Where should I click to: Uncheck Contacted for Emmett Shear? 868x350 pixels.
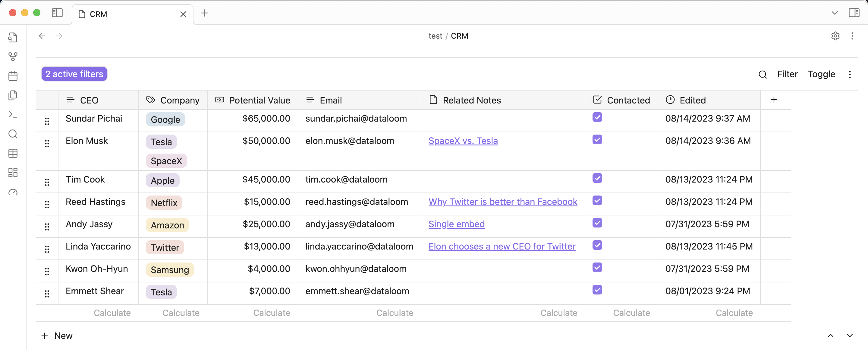[597, 290]
